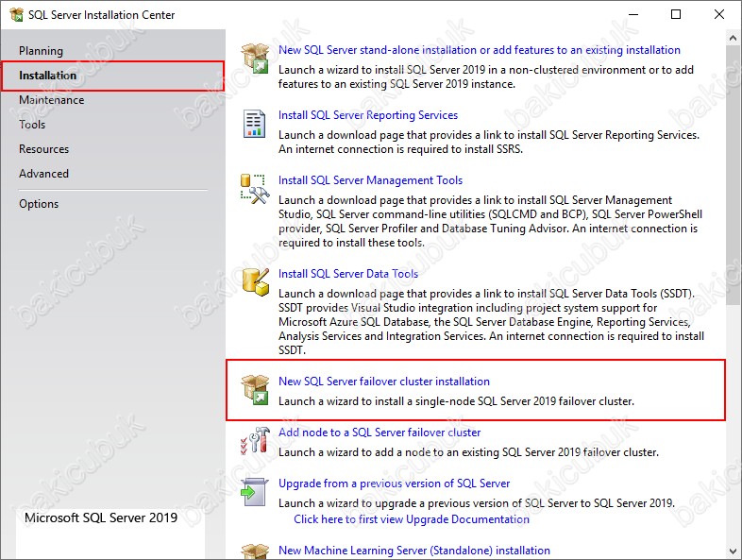The width and height of the screenshot is (742, 560).
Task: Open Install SQL Server Management Tools link
Action: pyautogui.click(x=370, y=180)
